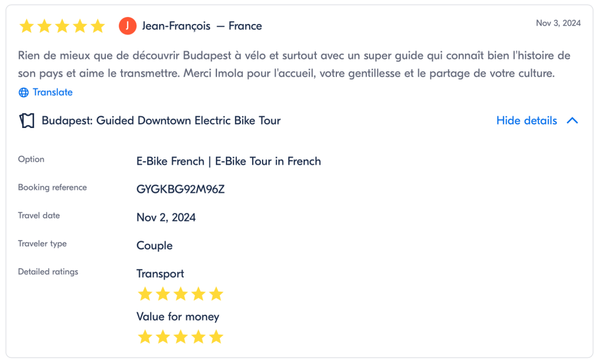Click the review date Nov 3, 2024
The image size is (599, 364).
(x=558, y=23)
